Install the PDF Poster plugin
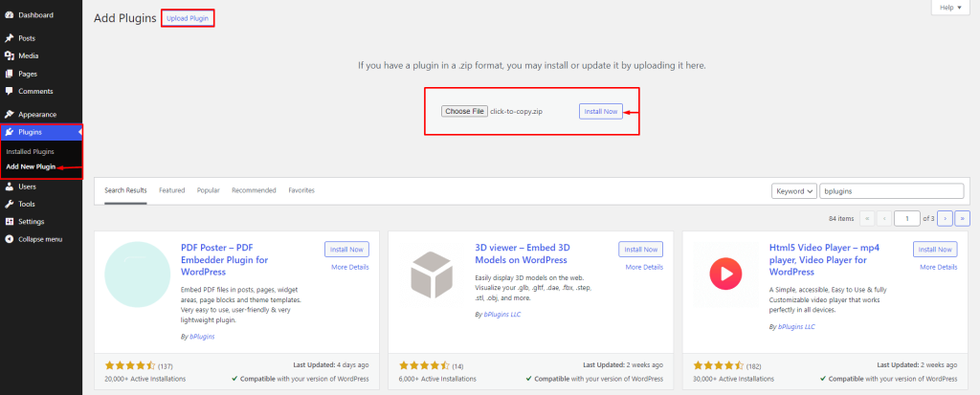The height and width of the screenshot is (395, 980). click(x=346, y=250)
